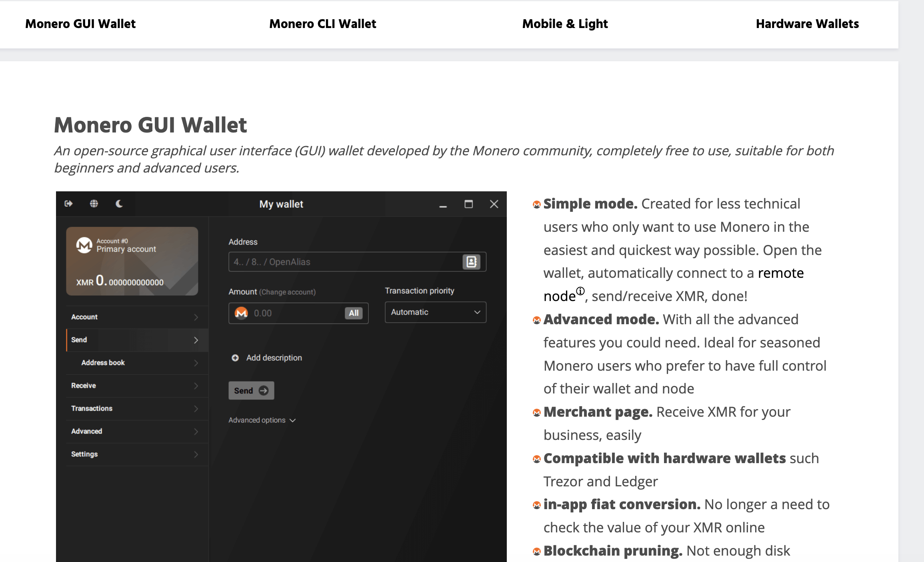
Task: Expand the Account sidebar item chevron
Action: [196, 317]
